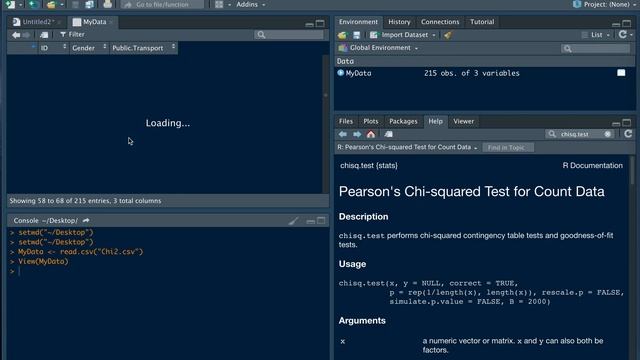Show MyData in new window icon
This screenshot has width=640, height=360.
click(x=44, y=35)
